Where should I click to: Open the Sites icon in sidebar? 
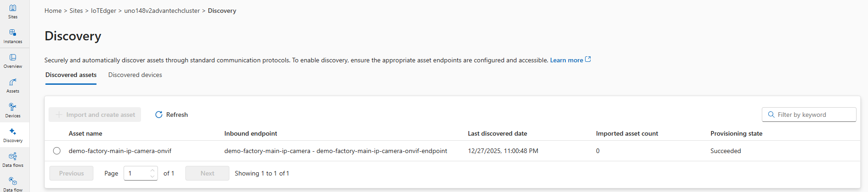coord(13,11)
